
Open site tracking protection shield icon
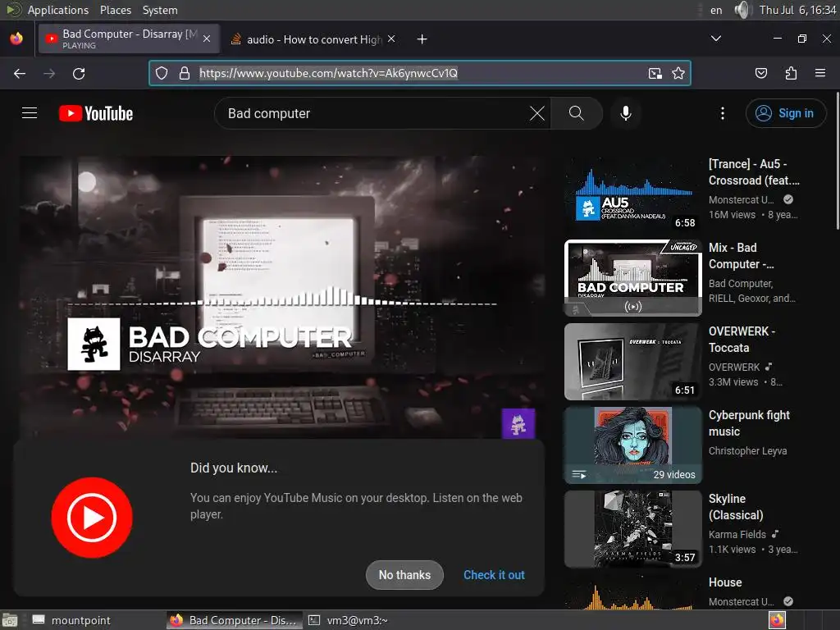(162, 73)
